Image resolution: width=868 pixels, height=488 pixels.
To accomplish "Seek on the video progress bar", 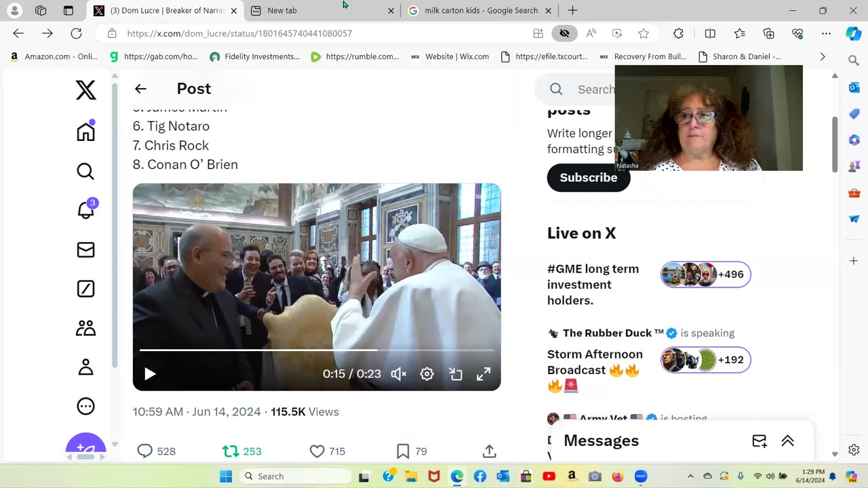I will coord(317,350).
